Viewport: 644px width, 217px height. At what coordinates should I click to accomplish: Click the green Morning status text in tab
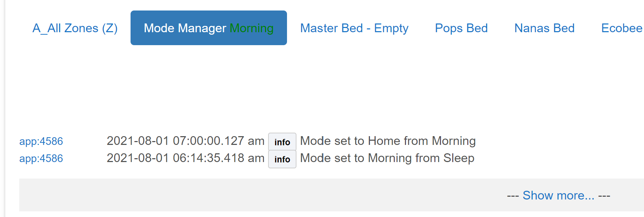pyautogui.click(x=251, y=28)
